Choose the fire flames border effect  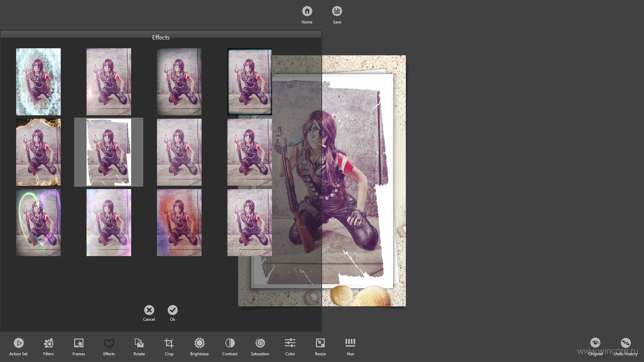[x=39, y=152]
